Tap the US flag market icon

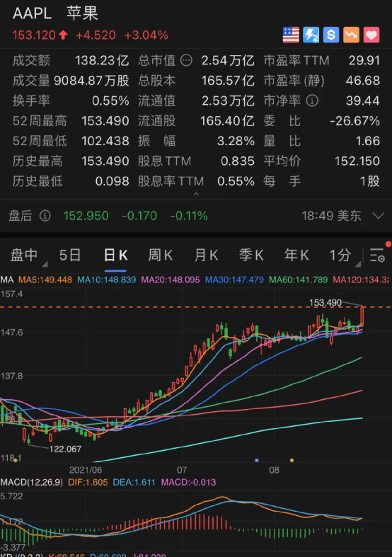291,35
